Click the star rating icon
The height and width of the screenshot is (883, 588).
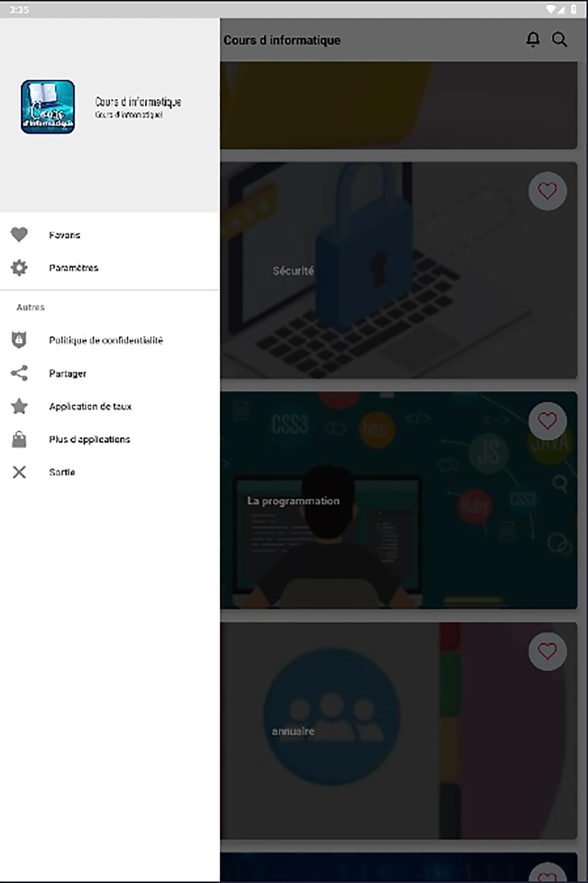pos(19,406)
